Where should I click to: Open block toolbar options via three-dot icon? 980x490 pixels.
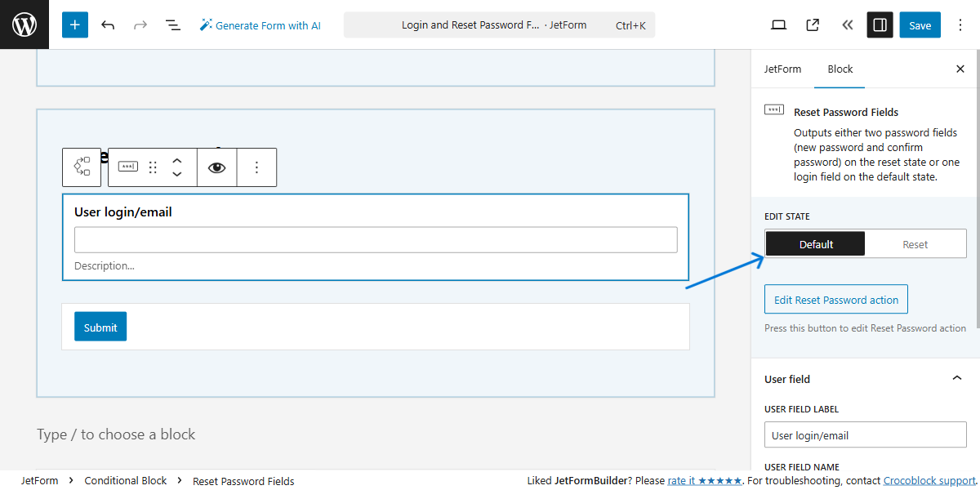(x=256, y=166)
